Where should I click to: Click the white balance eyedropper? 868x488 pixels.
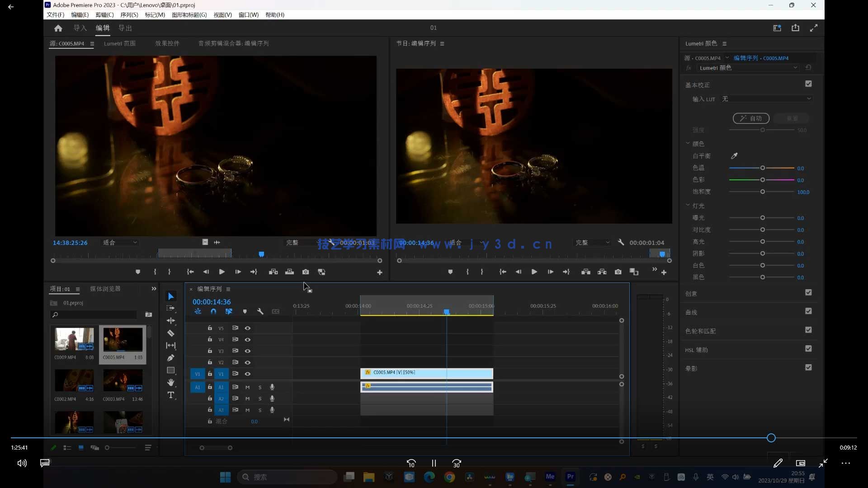tap(734, 156)
